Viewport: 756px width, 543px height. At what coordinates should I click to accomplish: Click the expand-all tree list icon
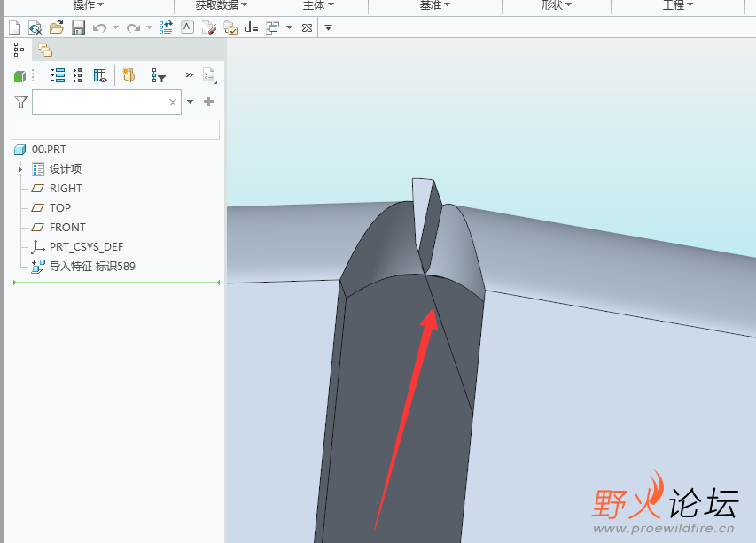coord(58,75)
